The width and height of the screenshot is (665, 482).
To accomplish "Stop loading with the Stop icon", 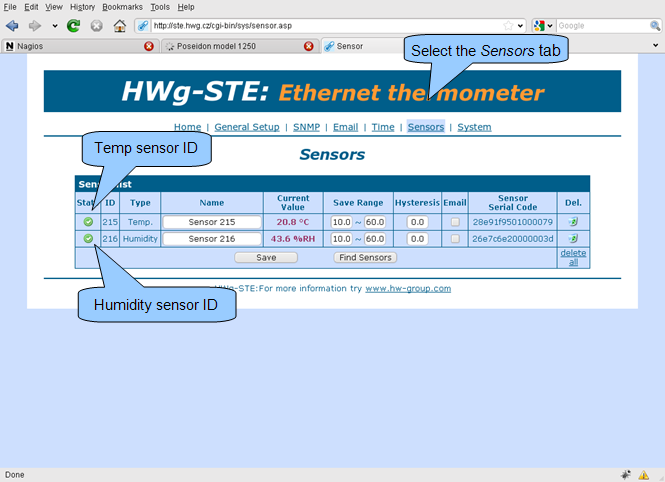I will (x=97, y=26).
